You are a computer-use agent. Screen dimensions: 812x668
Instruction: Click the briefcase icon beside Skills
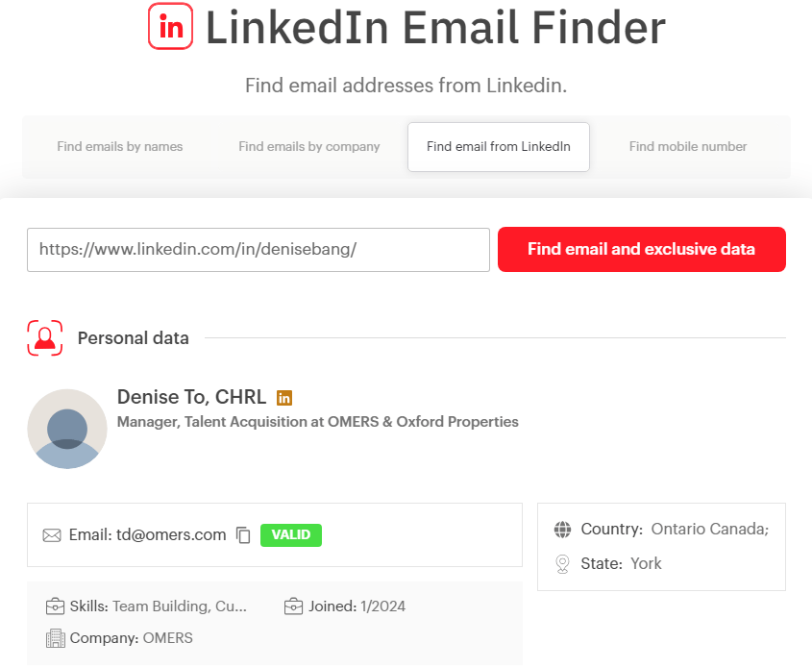(x=56, y=606)
